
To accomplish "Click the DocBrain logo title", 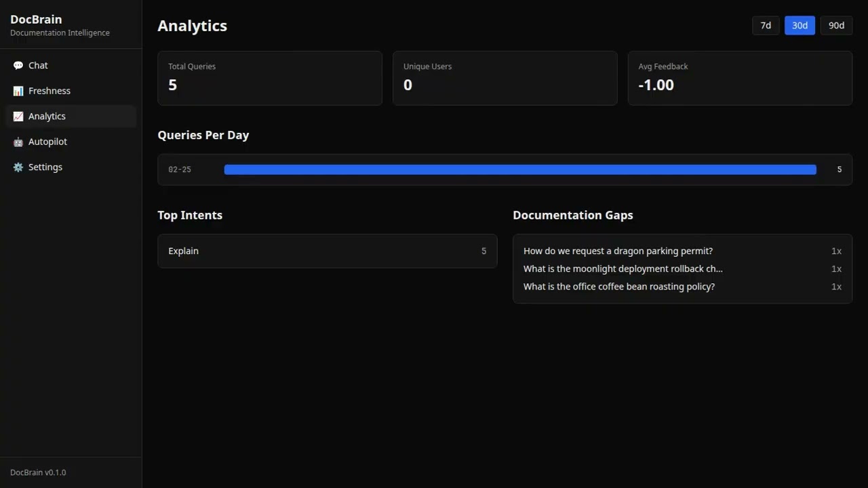I will coord(36,20).
